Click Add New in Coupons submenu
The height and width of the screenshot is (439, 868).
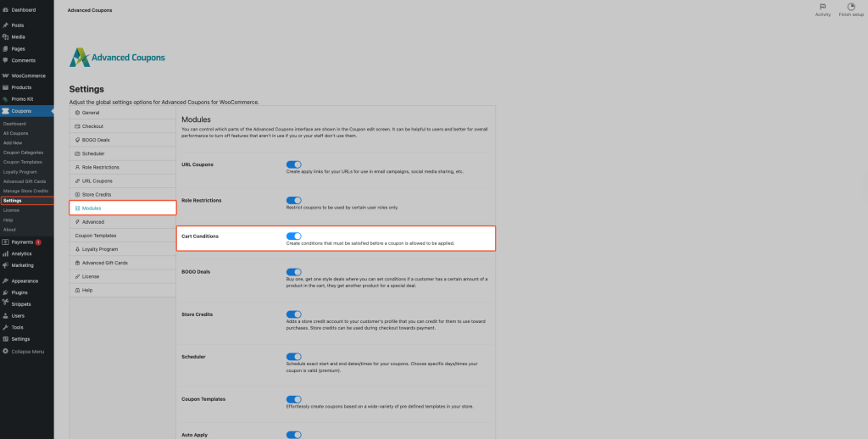tap(12, 143)
